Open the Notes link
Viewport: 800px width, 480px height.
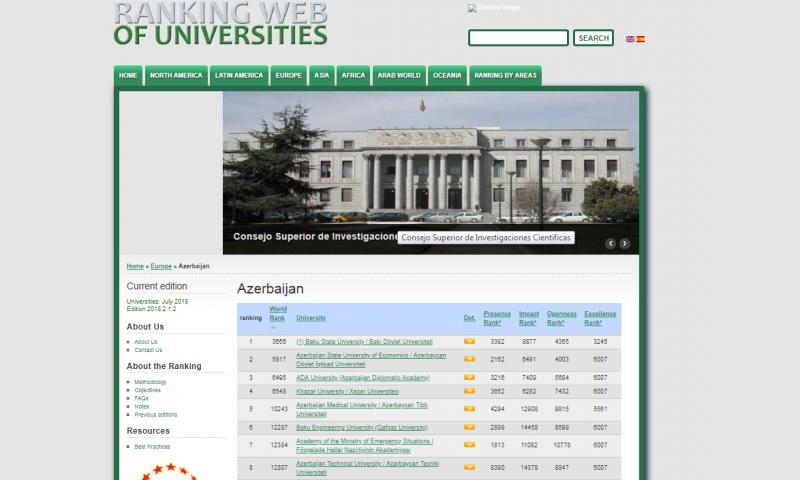142,407
